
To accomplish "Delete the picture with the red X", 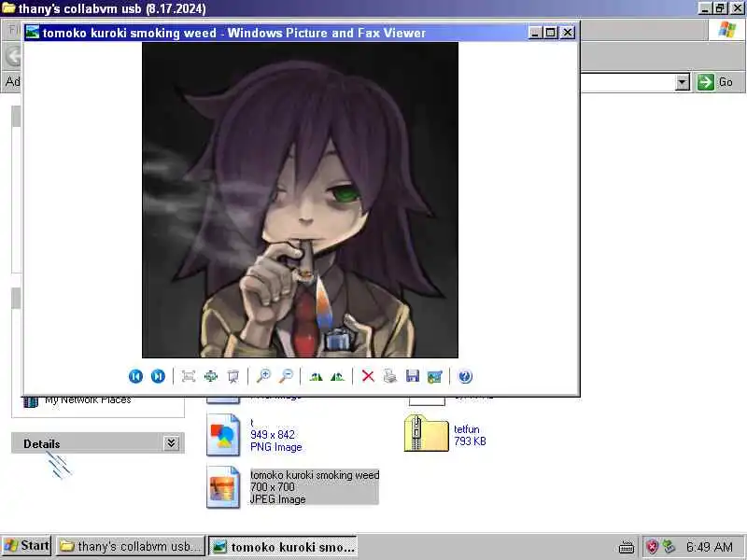I will 368,376.
